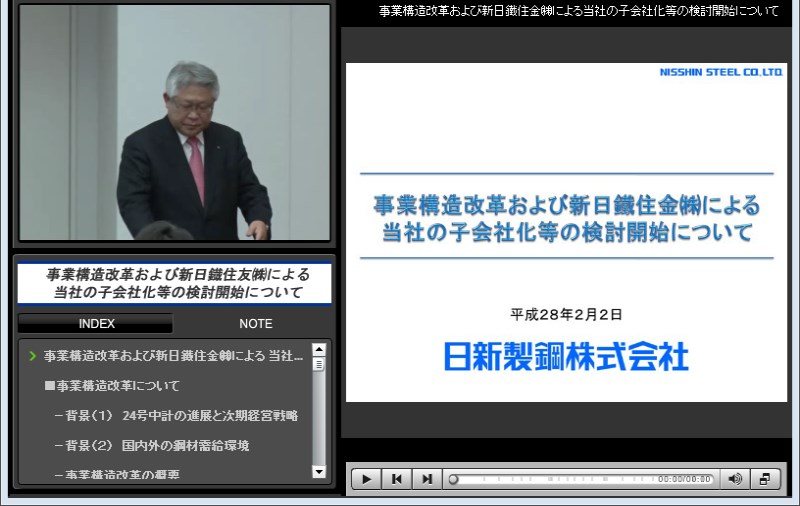Image resolution: width=800 pixels, height=506 pixels.
Task: Click the 日新製鋼株式会社 company name
Action: click(566, 356)
